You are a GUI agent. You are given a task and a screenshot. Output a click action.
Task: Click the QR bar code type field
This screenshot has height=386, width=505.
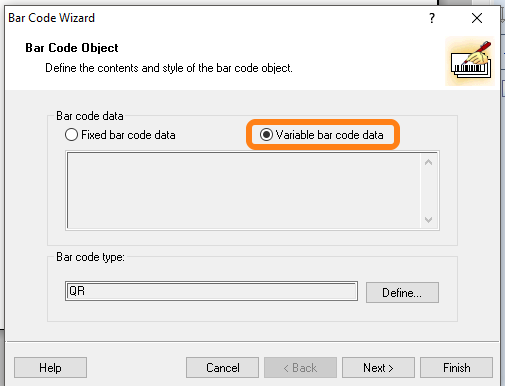(211, 291)
